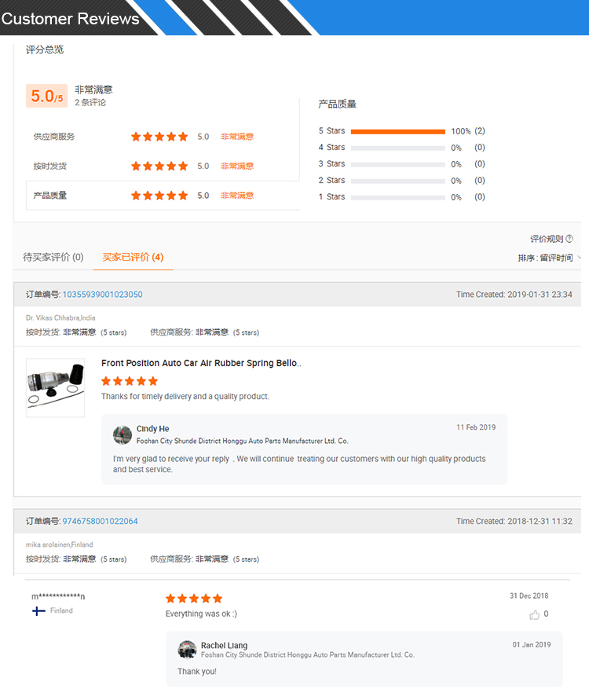Click the Front Position Auto Car product title
This screenshot has height=700, width=589.
pyautogui.click(x=201, y=364)
